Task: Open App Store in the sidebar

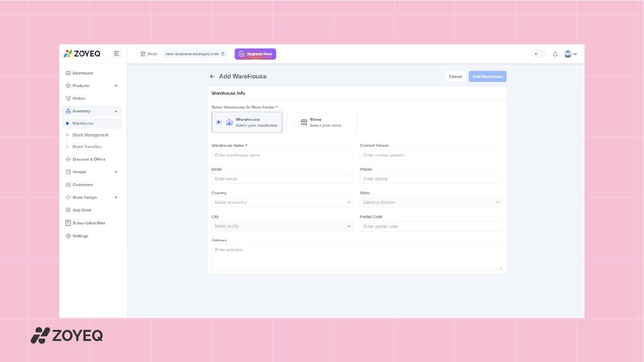Action: tap(82, 210)
